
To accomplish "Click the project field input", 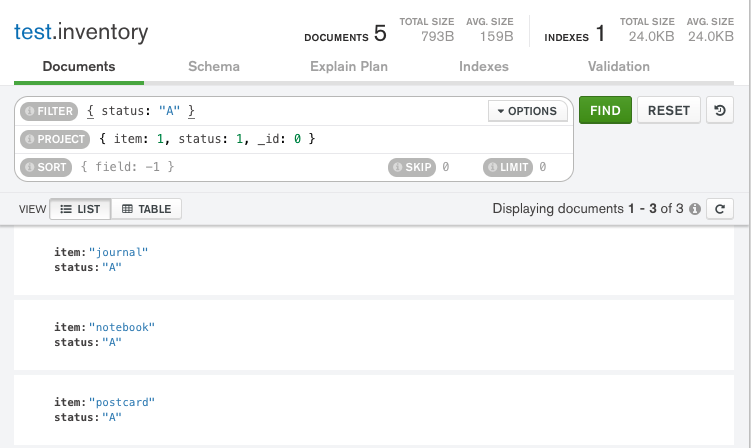I will click(330, 139).
